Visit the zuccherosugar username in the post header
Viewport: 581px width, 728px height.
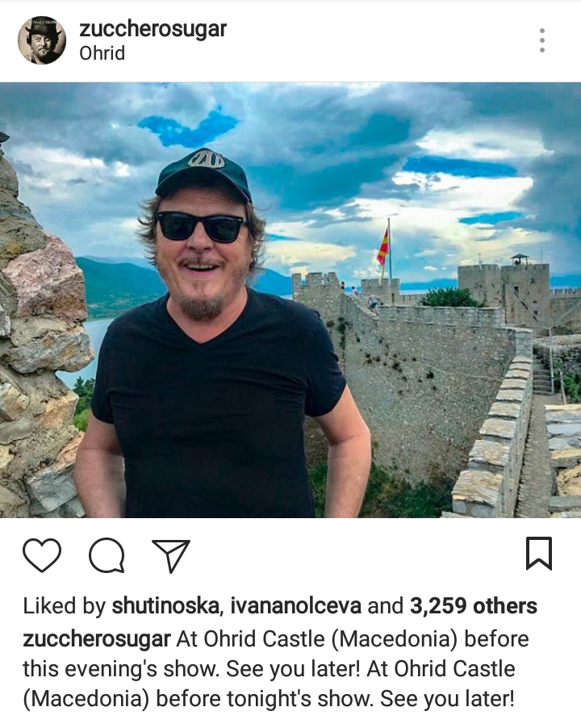point(153,29)
